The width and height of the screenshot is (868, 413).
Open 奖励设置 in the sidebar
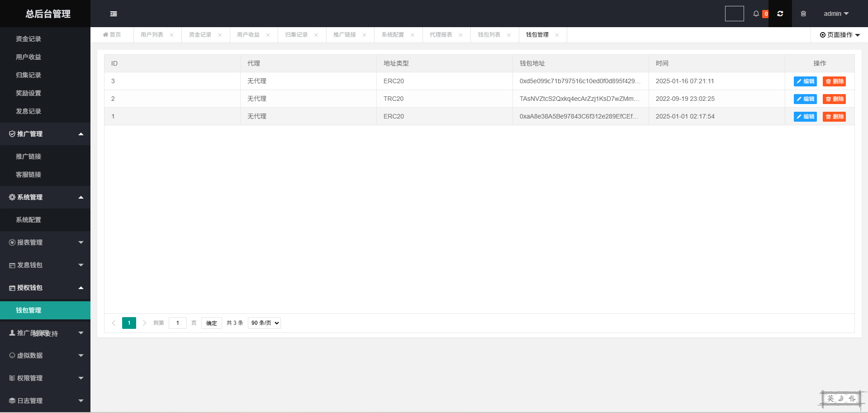coord(45,93)
